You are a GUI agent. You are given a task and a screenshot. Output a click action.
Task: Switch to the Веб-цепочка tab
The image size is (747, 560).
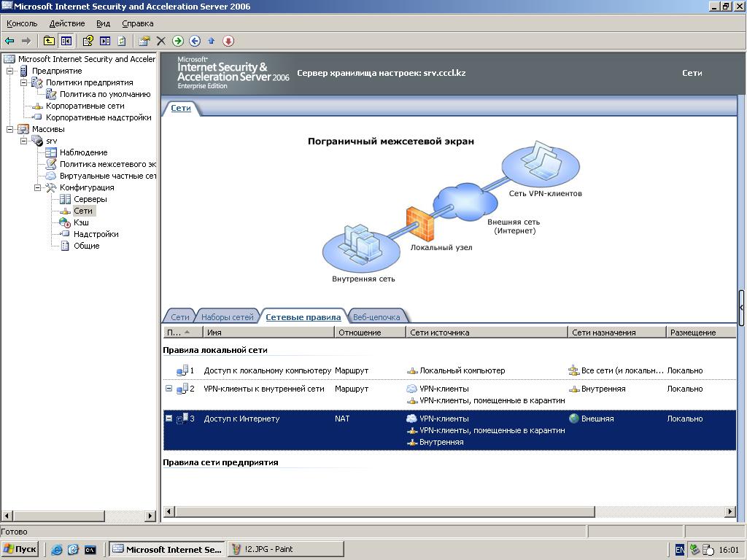tap(376, 317)
